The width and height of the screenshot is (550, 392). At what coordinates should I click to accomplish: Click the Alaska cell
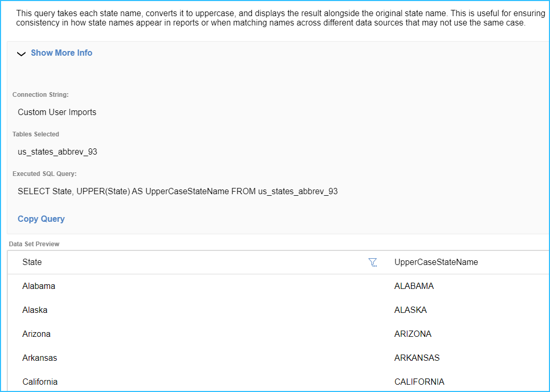(35, 310)
